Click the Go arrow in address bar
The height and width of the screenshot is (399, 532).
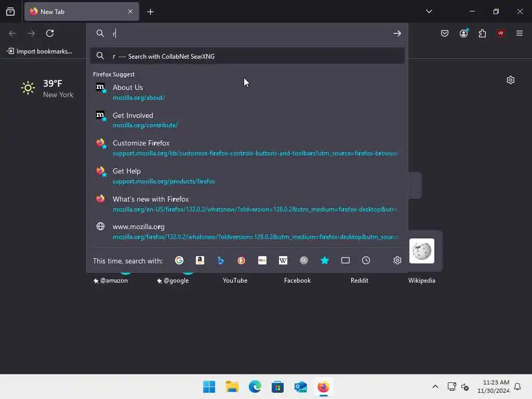(x=397, y=33)
